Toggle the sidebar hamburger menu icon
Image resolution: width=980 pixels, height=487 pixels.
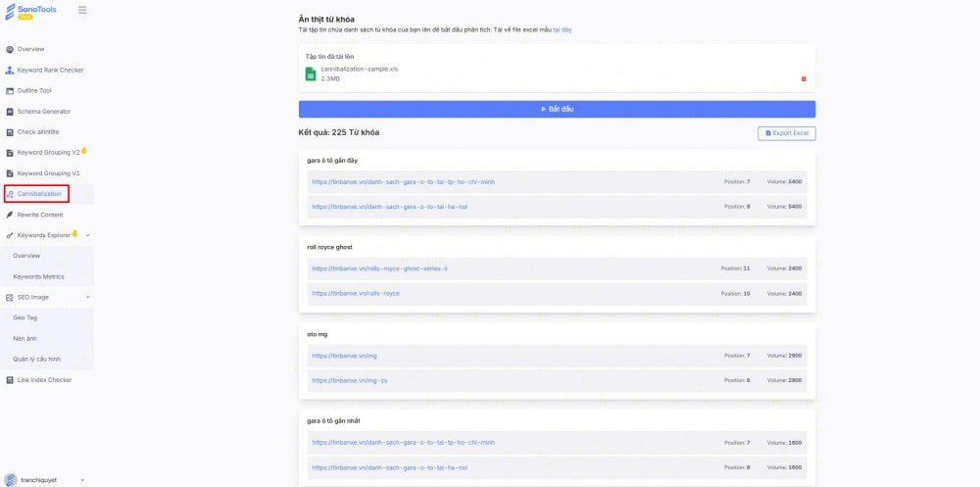pos(82,10)
